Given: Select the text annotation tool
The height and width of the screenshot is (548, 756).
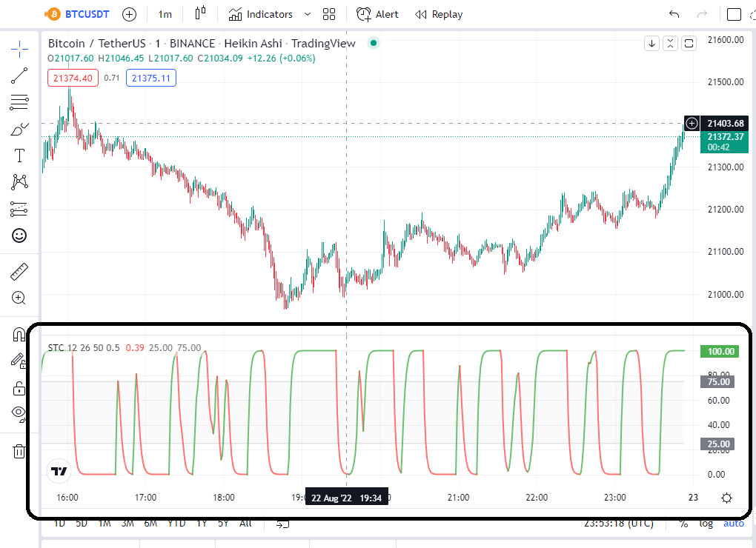Looking at the screenshot, I should (19, 156).
